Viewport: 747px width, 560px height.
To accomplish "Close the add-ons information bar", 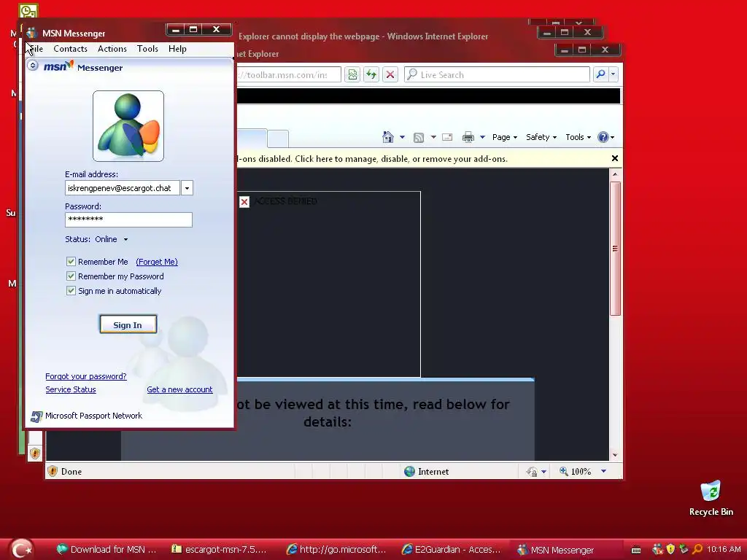I will click(614, 158).
